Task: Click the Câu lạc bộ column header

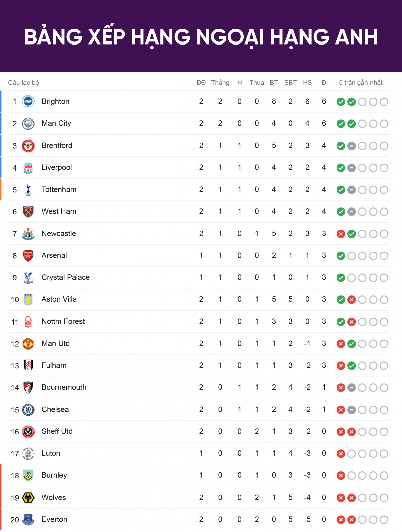Action: tap(23, 83)
